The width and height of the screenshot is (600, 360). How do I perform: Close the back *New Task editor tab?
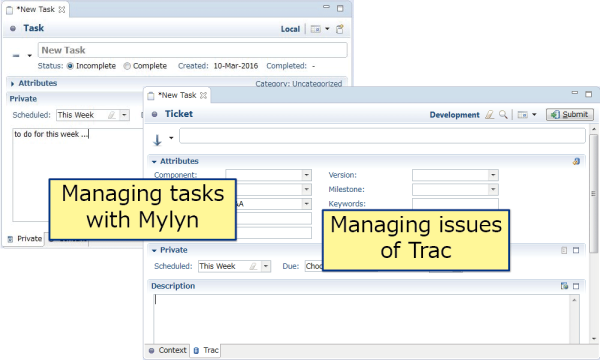click(62, 10)
